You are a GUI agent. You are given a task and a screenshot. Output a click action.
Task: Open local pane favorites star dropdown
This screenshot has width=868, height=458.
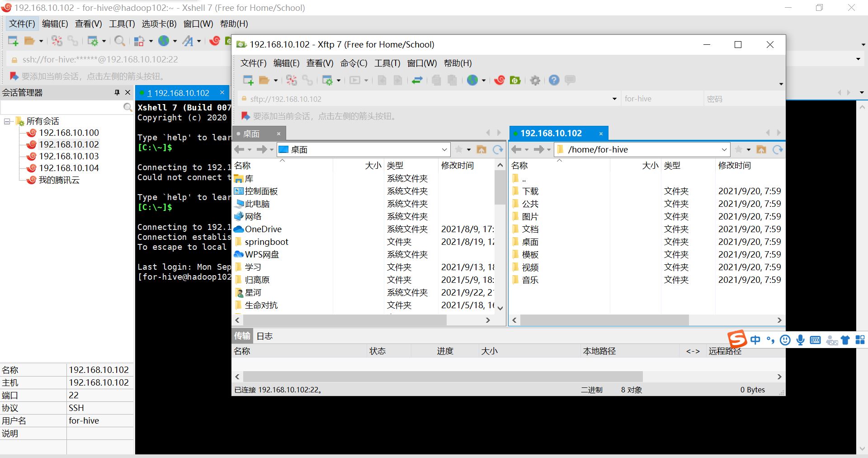469,149
